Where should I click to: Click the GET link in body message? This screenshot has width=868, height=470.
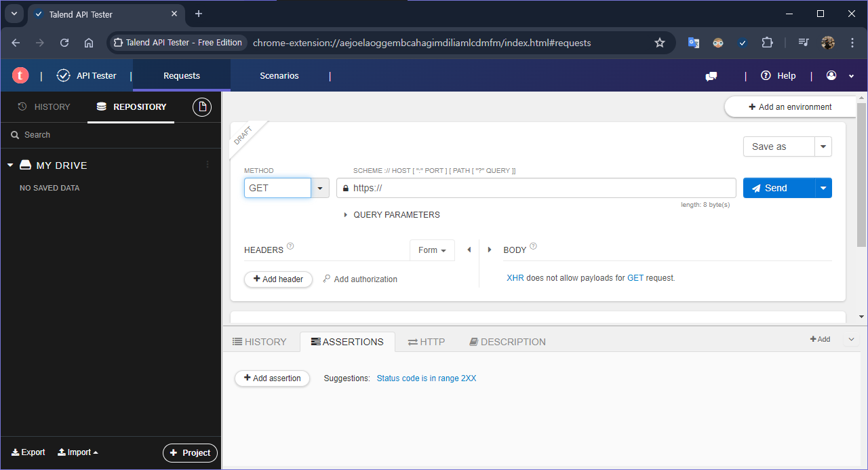(x=635, y=278)
